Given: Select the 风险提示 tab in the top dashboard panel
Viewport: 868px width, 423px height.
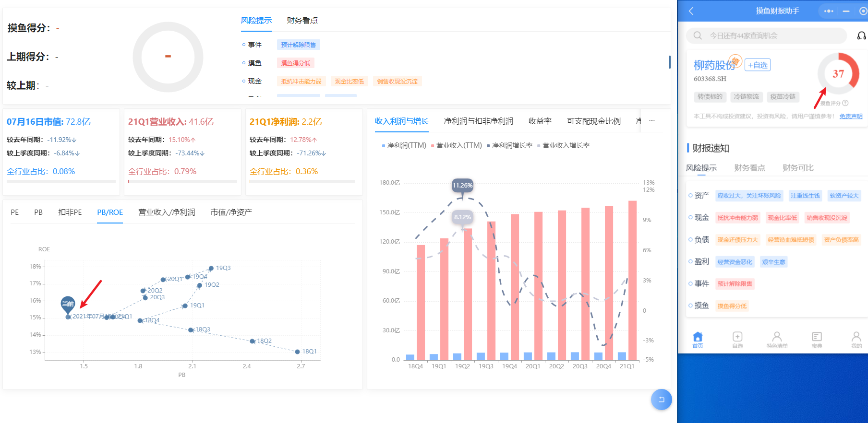Looking at the screenshot, I should pos(256,21).
